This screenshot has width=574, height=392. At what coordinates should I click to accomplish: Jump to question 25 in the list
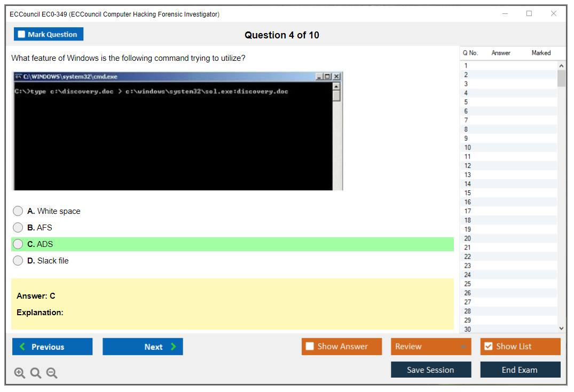coord(468,284)
